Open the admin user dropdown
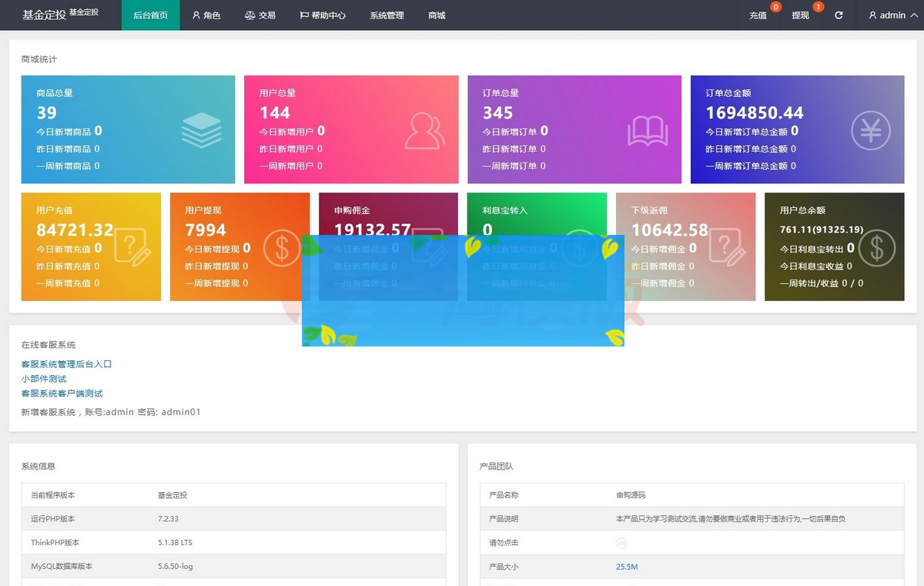Viewport: 924px width, 586px height. (x=887, y=15)
